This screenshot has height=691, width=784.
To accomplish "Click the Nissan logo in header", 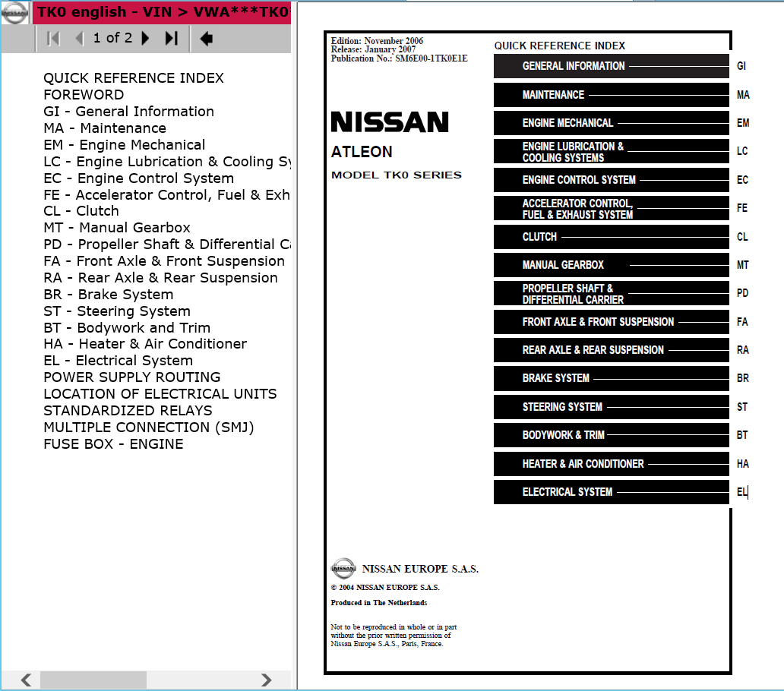I will [x=14, y=12].
